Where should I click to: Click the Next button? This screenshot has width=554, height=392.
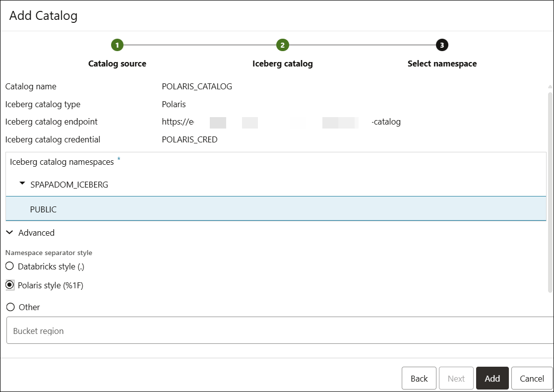(x=456, y=378)
